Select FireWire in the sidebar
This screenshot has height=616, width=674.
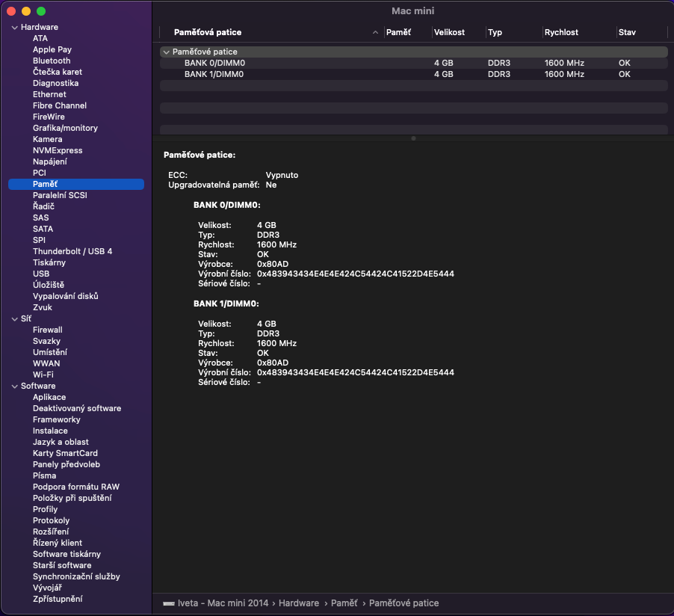[x=49, y=117]
